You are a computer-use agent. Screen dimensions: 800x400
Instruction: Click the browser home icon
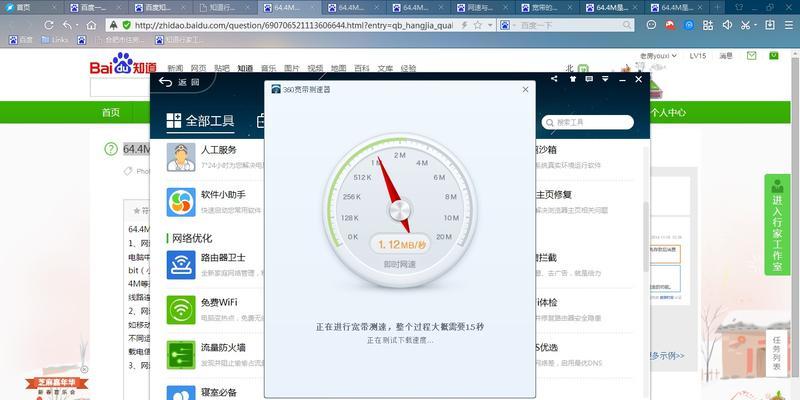tap(91, 25)
